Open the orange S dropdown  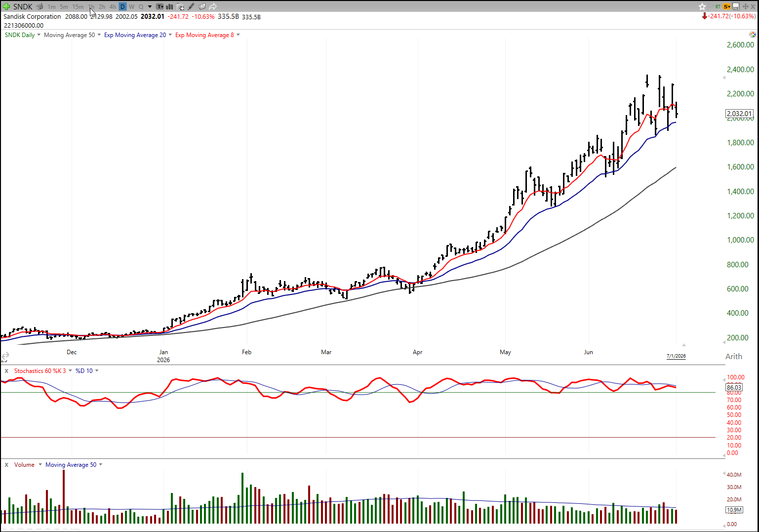coord(727,6)
